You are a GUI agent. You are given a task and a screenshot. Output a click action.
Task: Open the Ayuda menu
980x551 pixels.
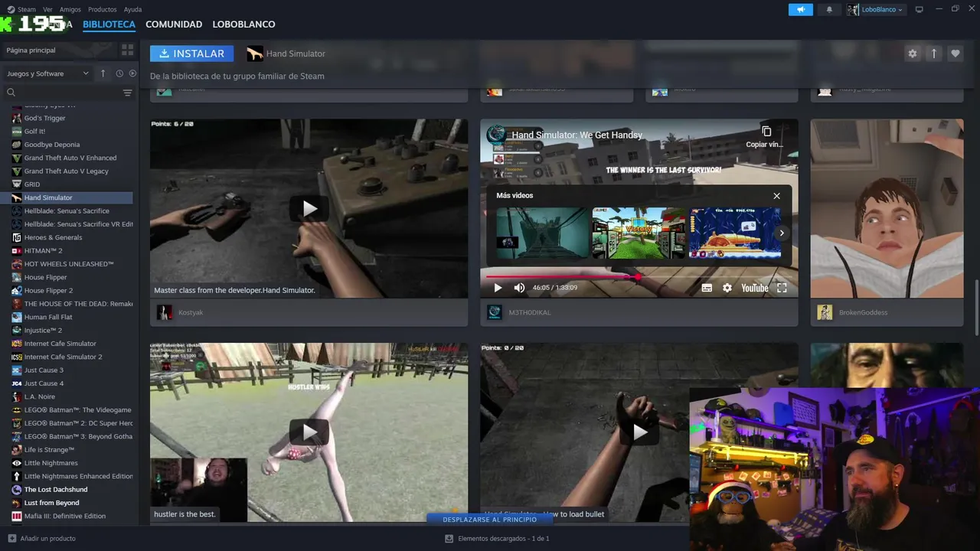[132, 9]
